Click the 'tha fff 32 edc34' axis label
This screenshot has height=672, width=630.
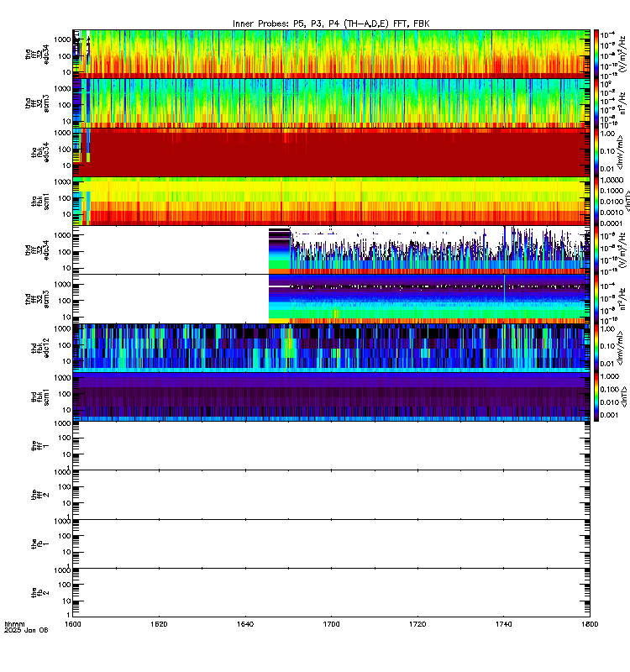click(37, 55)
